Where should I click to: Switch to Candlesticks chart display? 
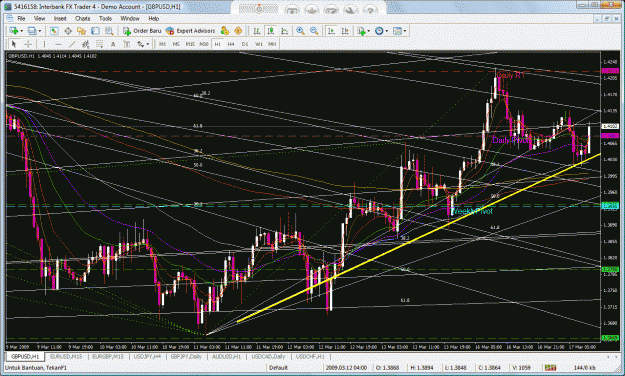pos(271,31)
